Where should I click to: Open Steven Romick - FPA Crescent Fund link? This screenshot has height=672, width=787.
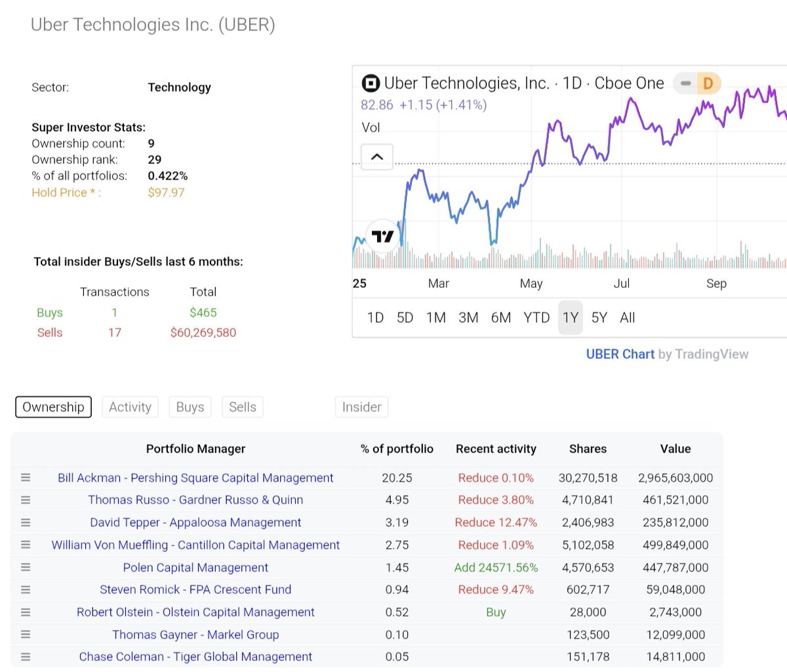click(195, 589)
